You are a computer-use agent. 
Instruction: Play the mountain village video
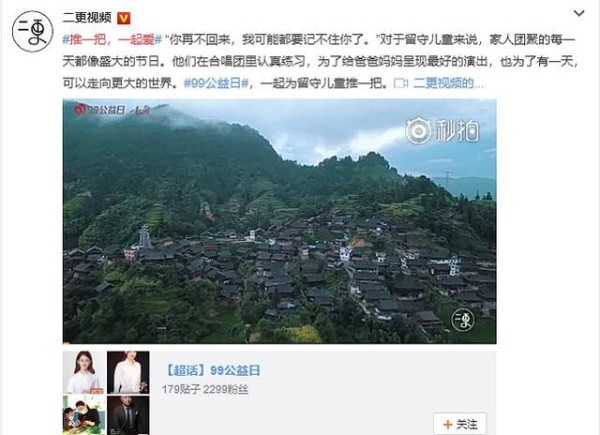[279, 221]
